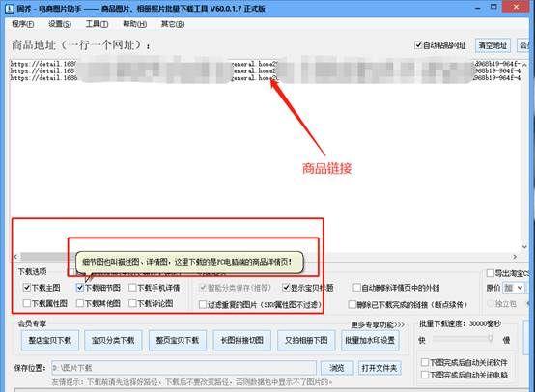
Task: Click the 浏览 button
Action: tap(337, 368)
